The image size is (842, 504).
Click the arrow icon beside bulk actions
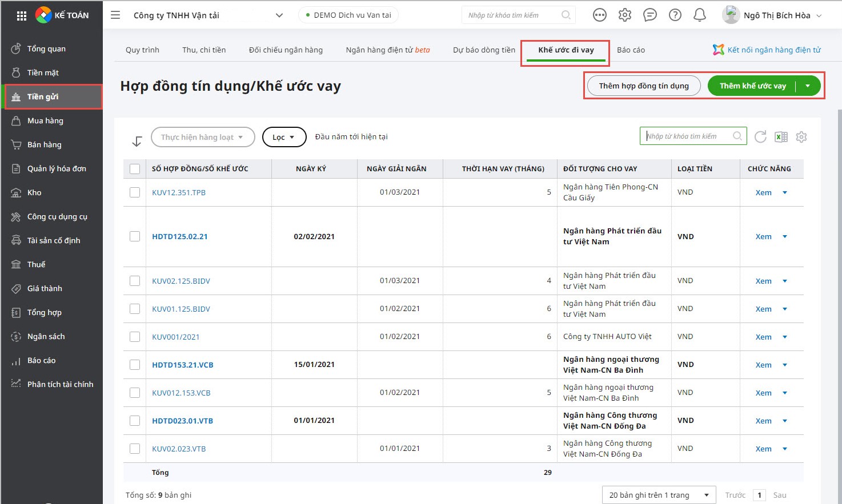coord(137,141)
